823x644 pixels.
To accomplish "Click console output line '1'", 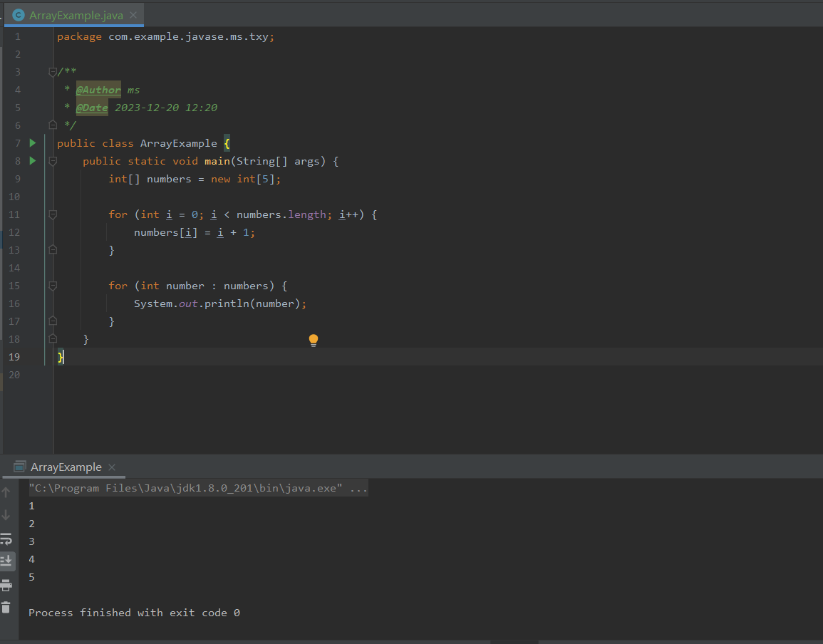I will click(x=31, y=506).
